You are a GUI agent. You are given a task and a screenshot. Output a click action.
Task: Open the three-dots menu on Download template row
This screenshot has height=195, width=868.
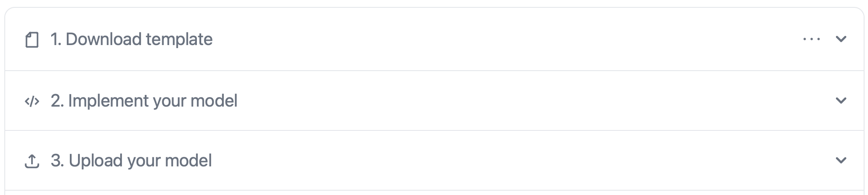(811, 39)
